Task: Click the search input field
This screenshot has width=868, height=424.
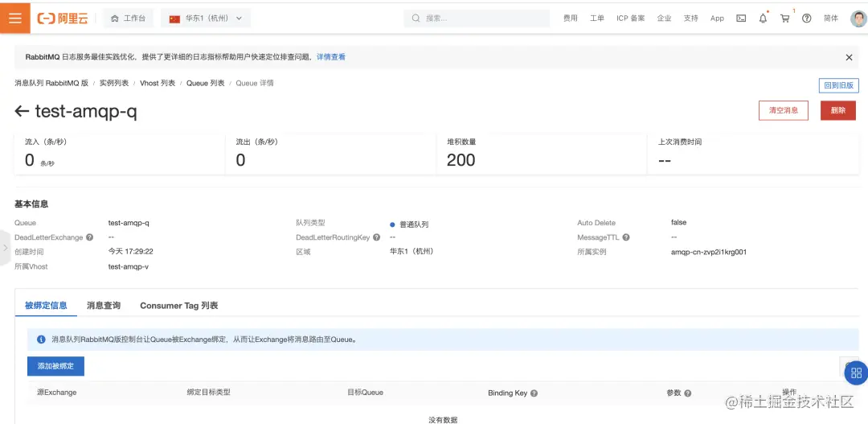Action: [x=477, y=19]
